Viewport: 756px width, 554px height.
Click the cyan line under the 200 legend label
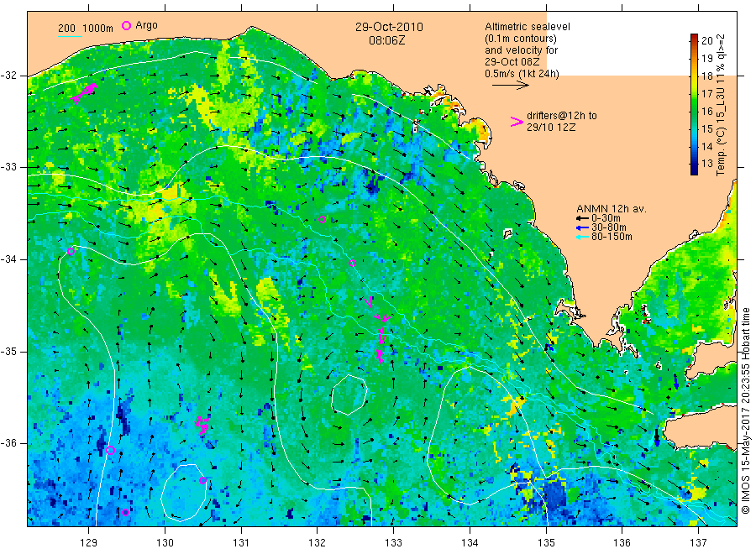70,35
